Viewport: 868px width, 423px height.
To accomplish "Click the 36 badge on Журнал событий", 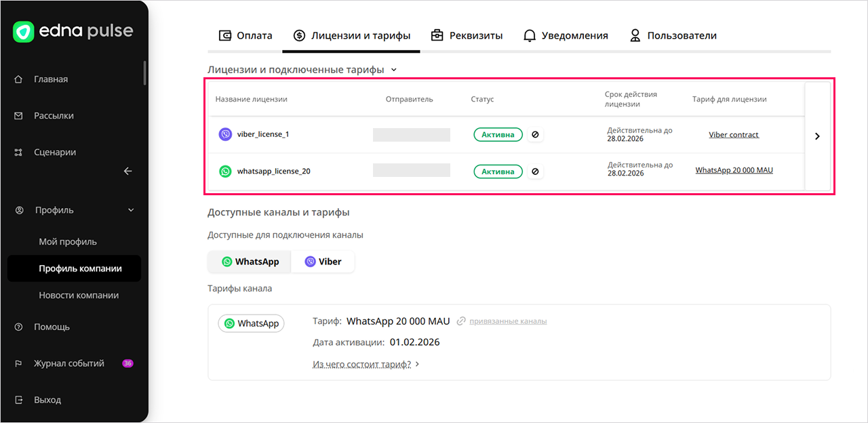I will pyautogui.click(x=127, y=363).
